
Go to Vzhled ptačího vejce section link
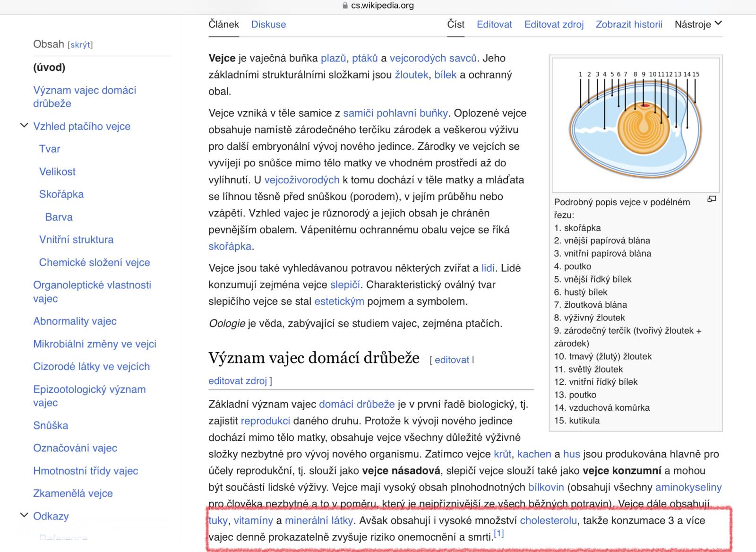click(82, 126)
